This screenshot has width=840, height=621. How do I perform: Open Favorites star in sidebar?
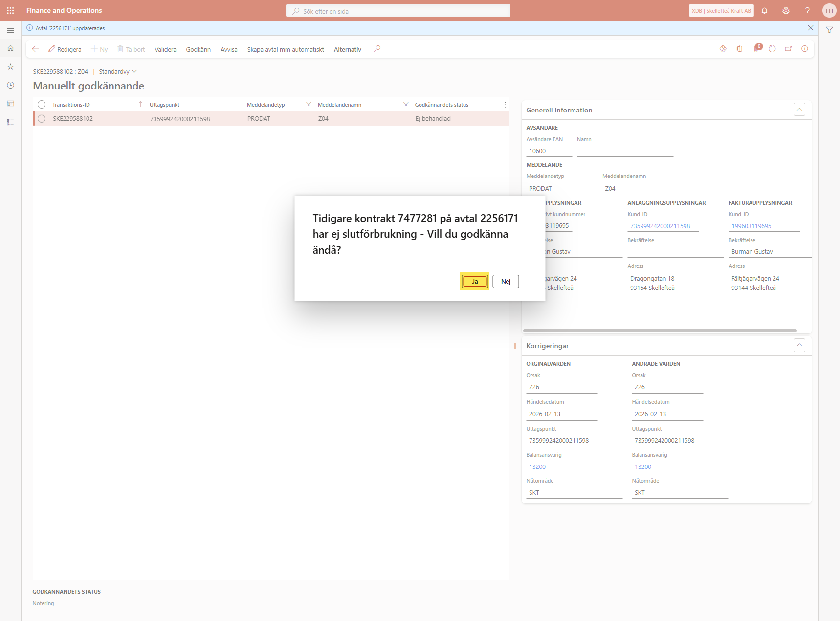click(x=10, y=67)
